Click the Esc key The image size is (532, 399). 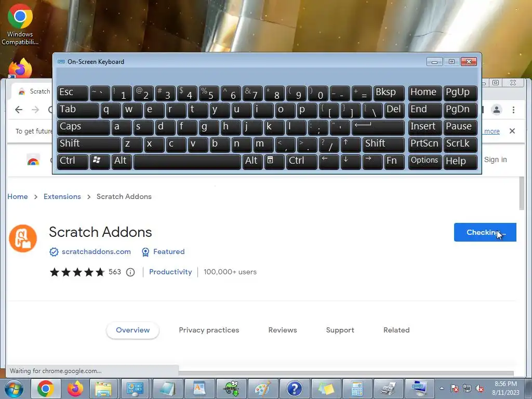point(73,93)
